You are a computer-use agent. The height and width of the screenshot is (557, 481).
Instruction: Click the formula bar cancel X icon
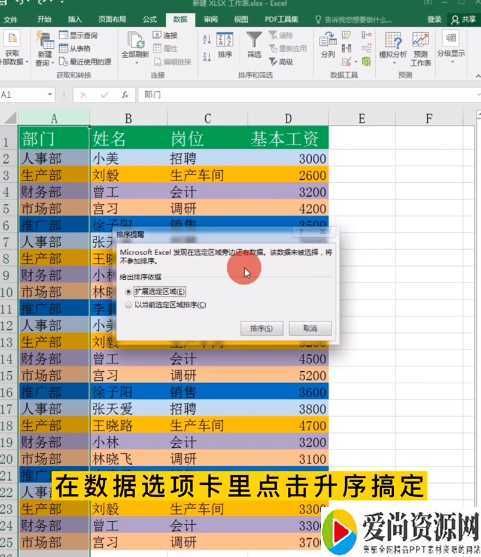click(x=83, y=95)
